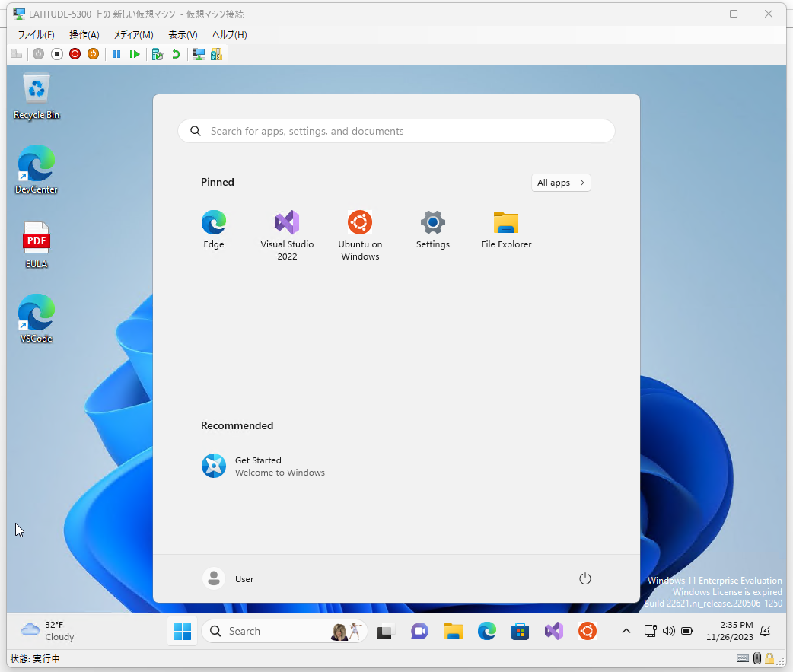Open pinned Settings app

(433, 230)
